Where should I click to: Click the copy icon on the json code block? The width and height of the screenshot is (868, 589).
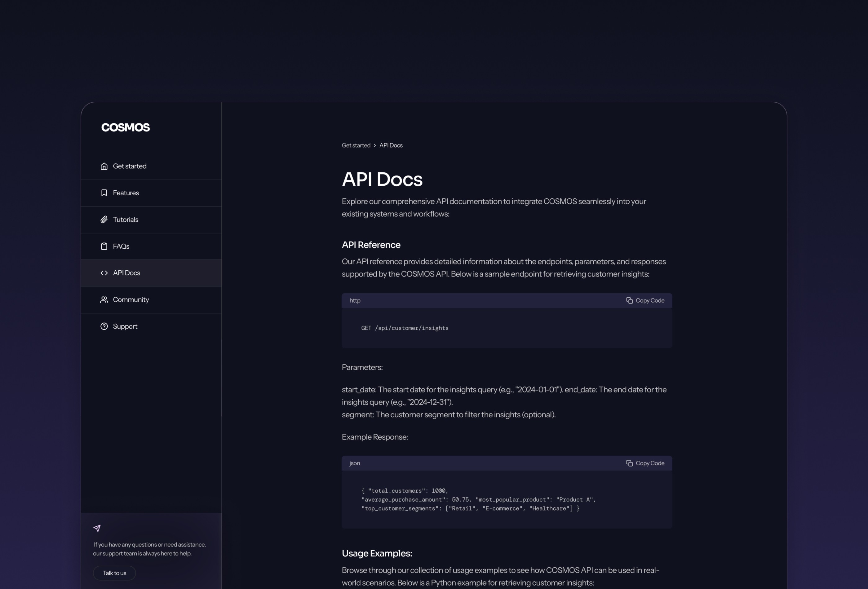(x=629, y=463)
